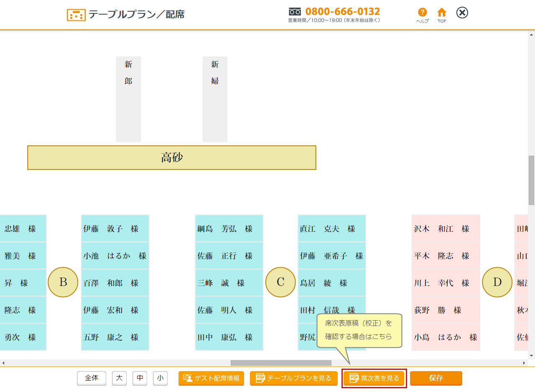Image resolution: width=535 pixels, height=392 pixels.
Task: Select the 新郎 groom seat
Action: (128, 99)
